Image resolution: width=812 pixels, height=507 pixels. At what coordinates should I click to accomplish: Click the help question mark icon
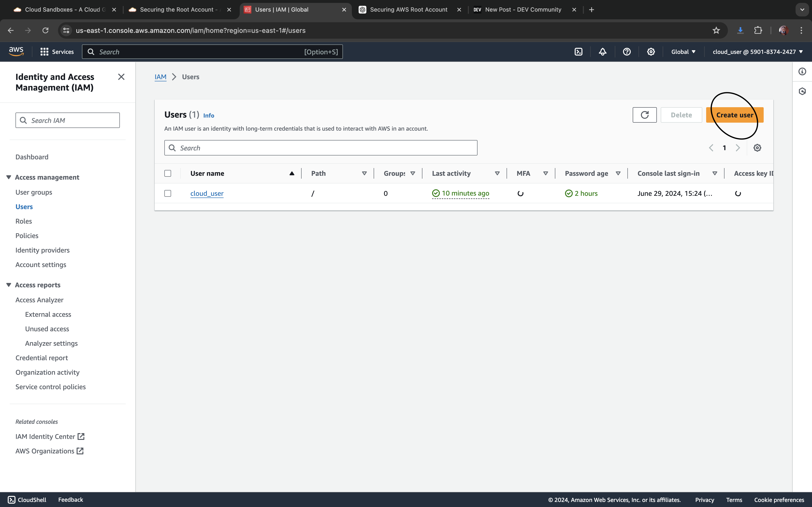coord(626,52)
